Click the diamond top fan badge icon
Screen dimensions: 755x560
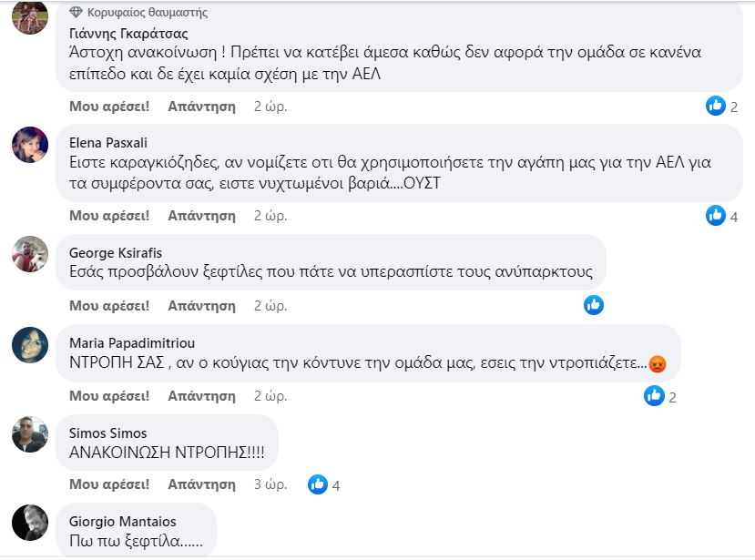point(77,13)
